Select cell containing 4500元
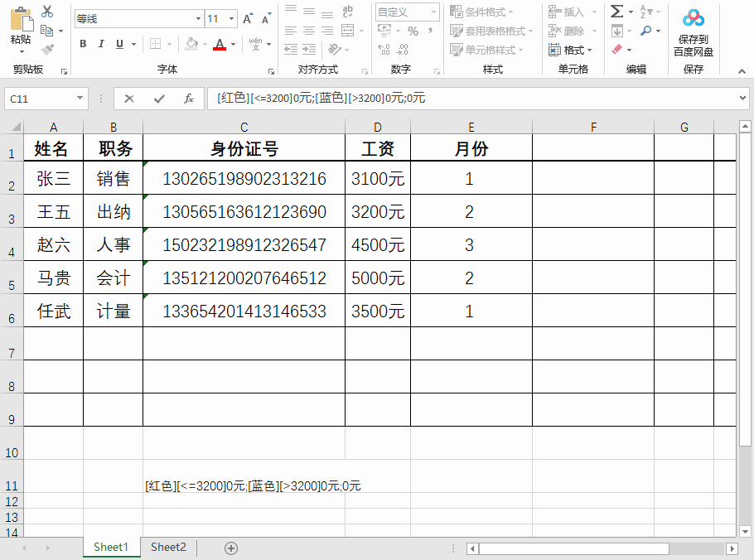Screen dimensions: 754x560 click(378, 245)
